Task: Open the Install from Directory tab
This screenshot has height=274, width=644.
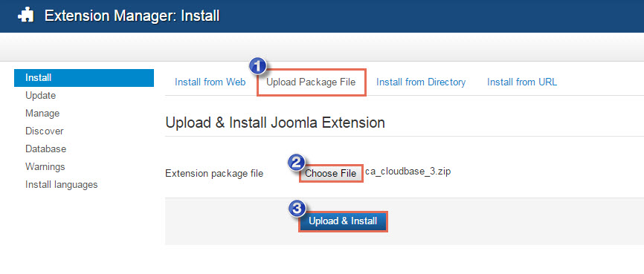Action: pos(421,82)
